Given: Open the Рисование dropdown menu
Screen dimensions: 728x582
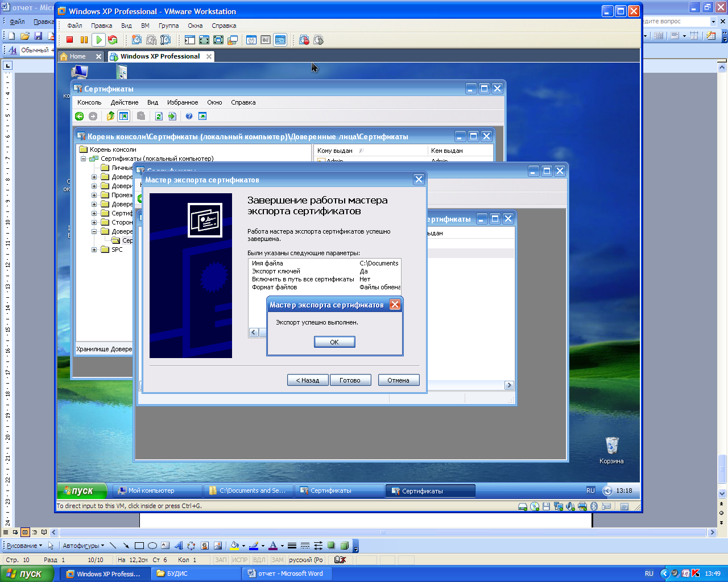Looking at the screenshot, I should (24, 546).
